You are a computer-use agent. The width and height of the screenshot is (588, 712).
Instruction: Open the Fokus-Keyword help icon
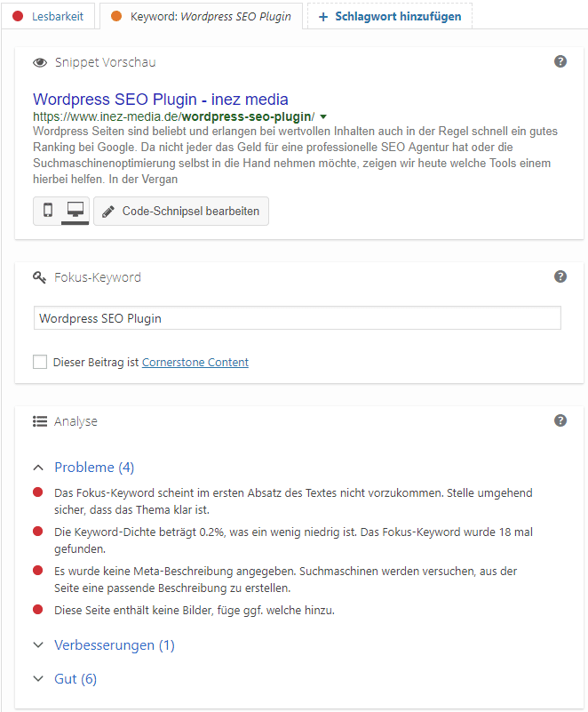coord(560,276)
